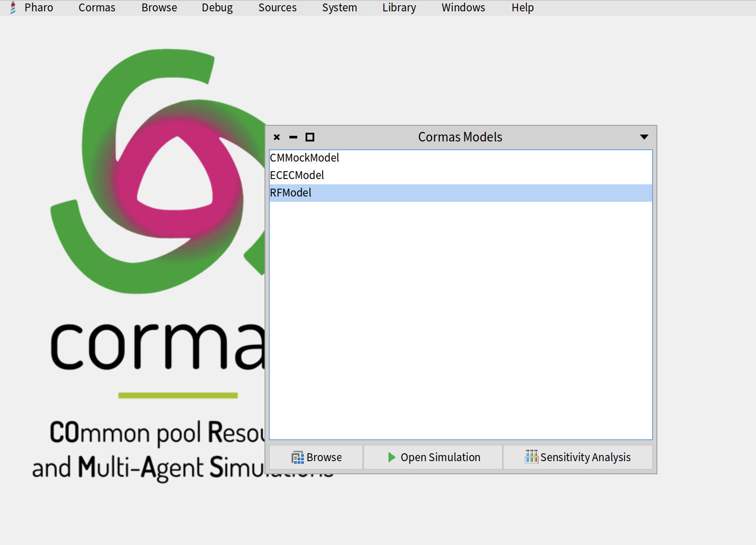Expand the Cormas Models window dropdown arrow
Screen dimensions: 756x545
(644, 137)
